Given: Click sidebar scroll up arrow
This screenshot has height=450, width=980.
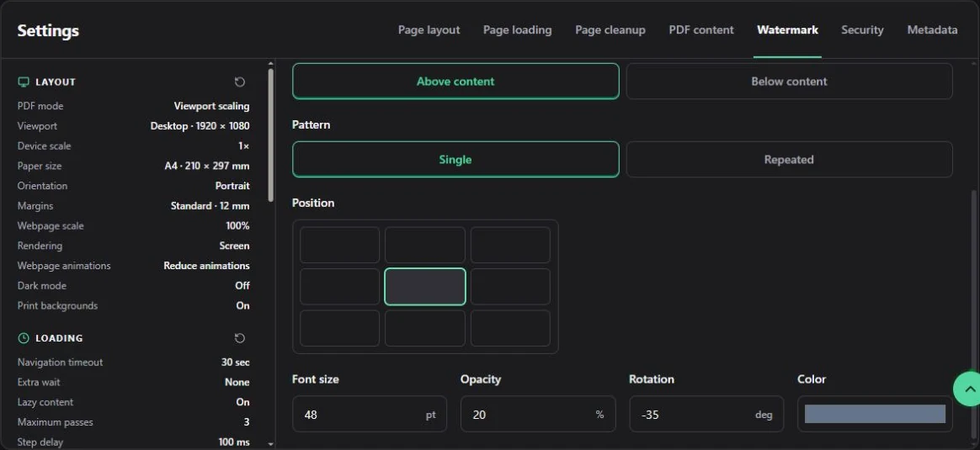Looking at the screenshot, I should pos(270,64).
